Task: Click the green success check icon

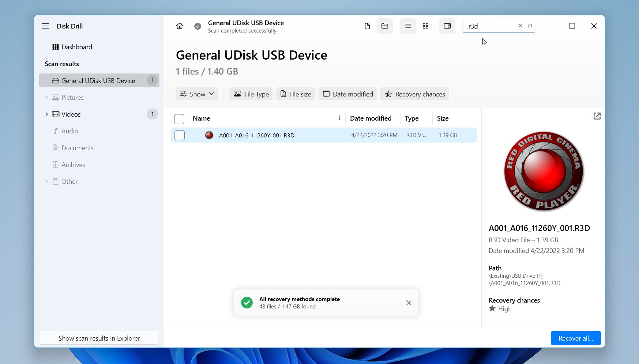Action: (247, 303)
